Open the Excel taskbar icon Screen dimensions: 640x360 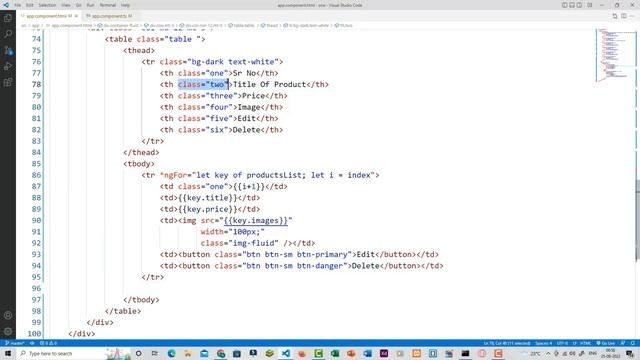click(335, 353)
